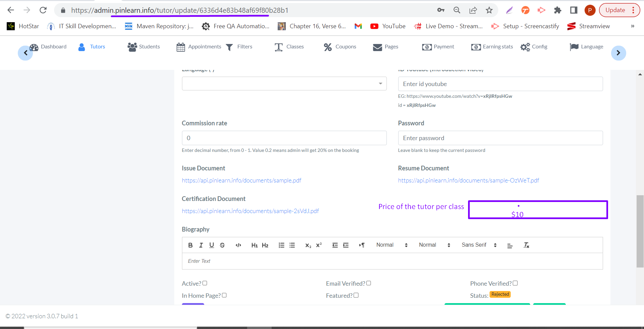Open Classes menu item

point(289,47)
